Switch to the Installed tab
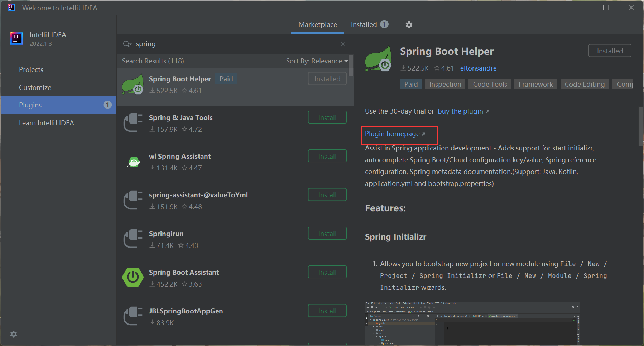The image size is (644, 346). point(369,24)
